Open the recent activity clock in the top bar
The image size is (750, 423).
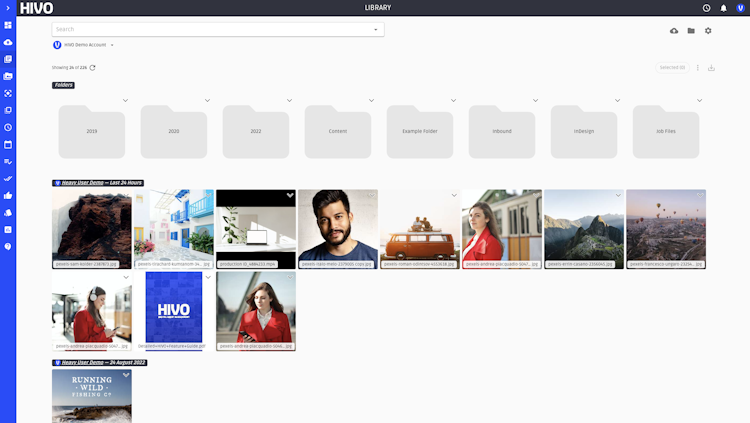pyautogui.click(x=706, y=8)
